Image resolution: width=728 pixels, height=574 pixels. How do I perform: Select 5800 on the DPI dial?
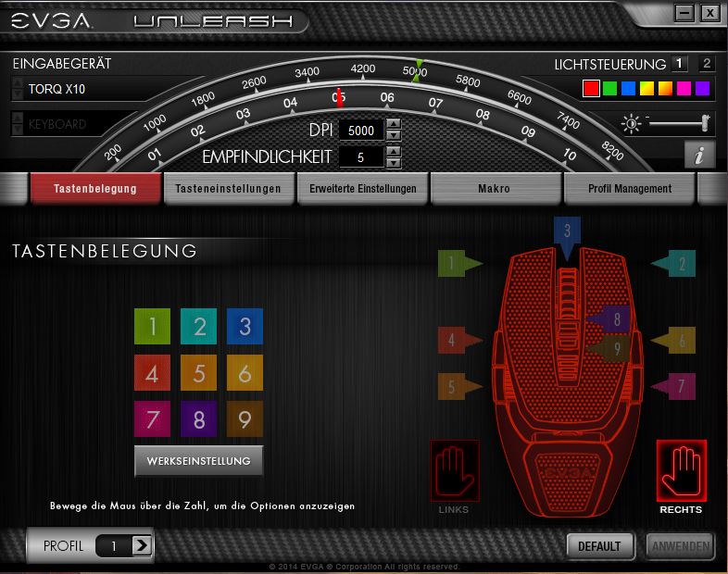(x=468, y=81)
